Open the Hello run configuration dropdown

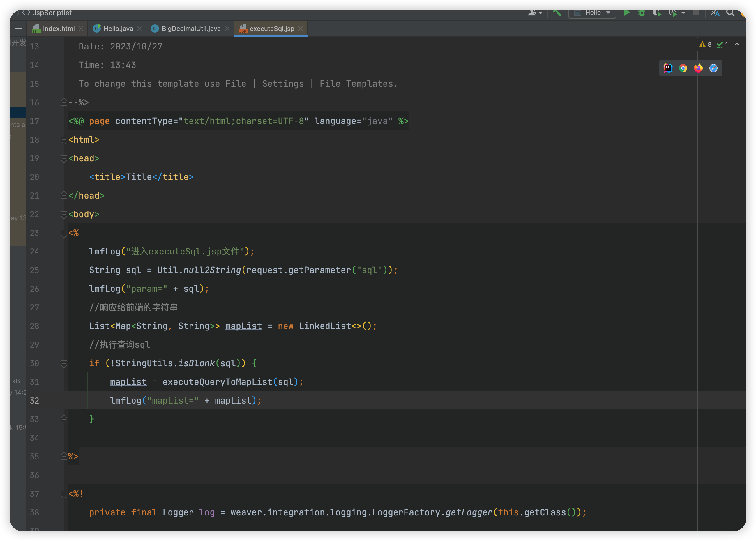coord(592,13)
